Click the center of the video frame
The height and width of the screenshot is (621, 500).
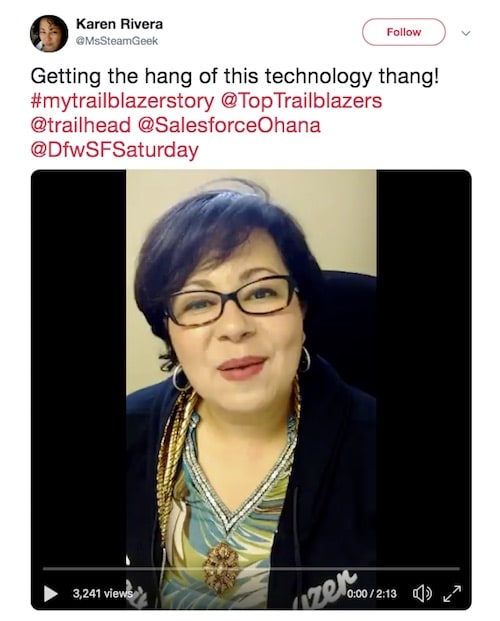point(251,368)
